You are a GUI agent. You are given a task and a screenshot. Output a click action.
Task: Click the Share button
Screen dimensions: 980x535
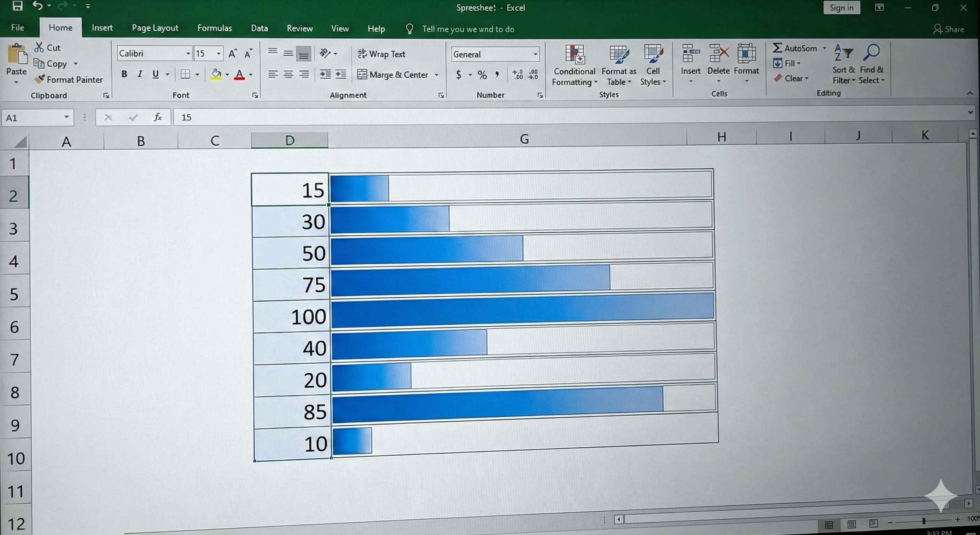(x=949, y=29)
